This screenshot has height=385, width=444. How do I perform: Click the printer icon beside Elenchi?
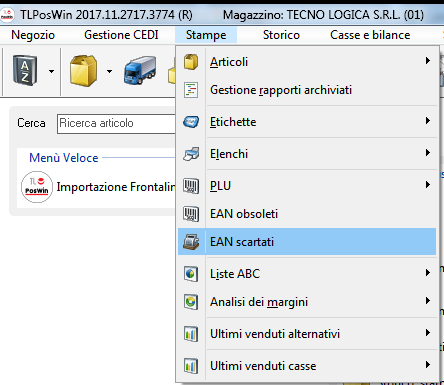(x=191, y=154)
